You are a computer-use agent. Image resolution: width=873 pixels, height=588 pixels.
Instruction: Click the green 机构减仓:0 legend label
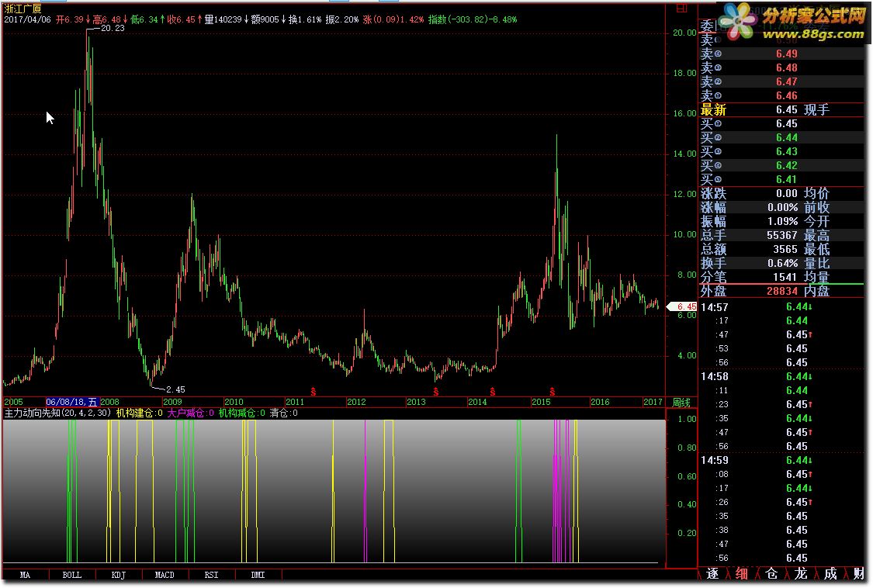point(241,413)
